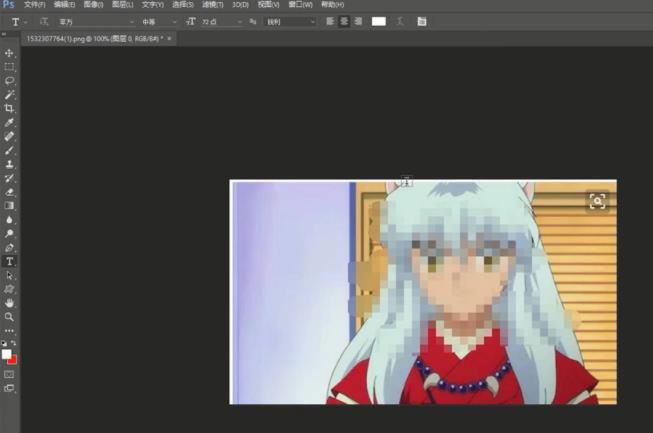Open the character and paragraph panels icon

[421, 21]
